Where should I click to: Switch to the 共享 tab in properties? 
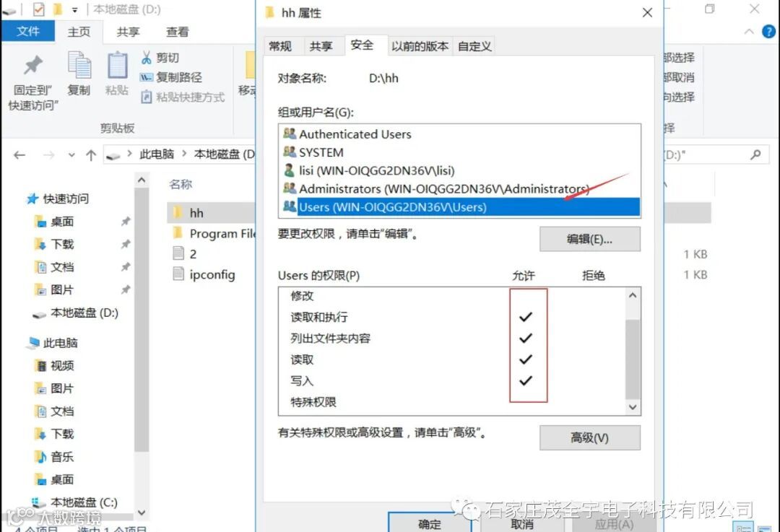coord(321,46)
